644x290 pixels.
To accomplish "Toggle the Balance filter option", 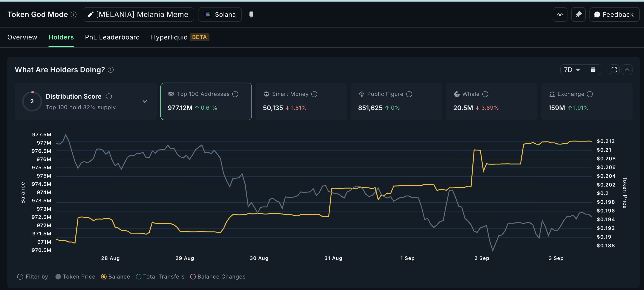I will coord(104,276).
